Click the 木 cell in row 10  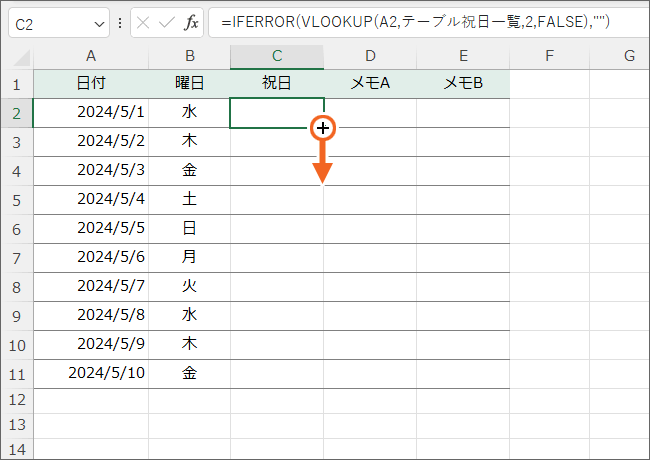point(189,345)
